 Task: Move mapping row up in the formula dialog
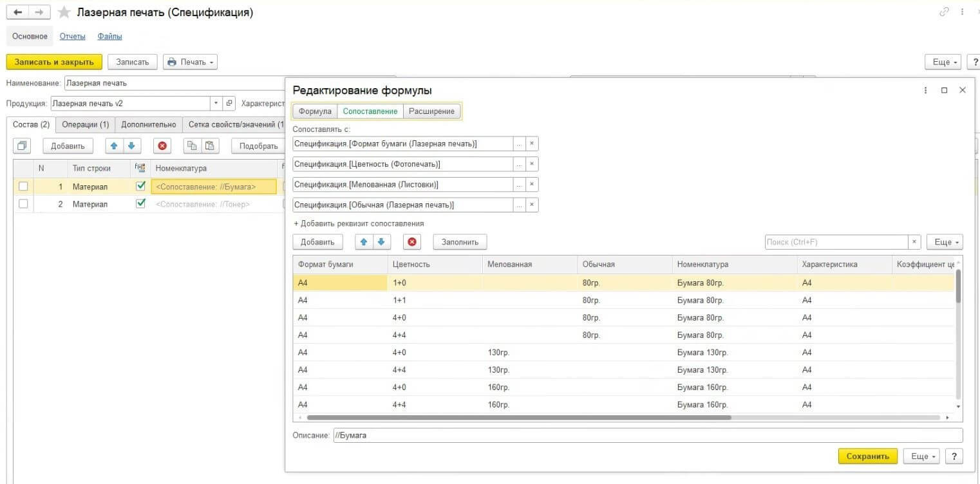point(364,242)
